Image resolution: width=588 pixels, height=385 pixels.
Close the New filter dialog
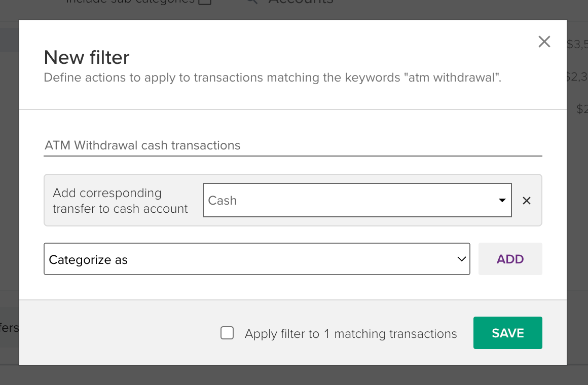coord(544,42)
